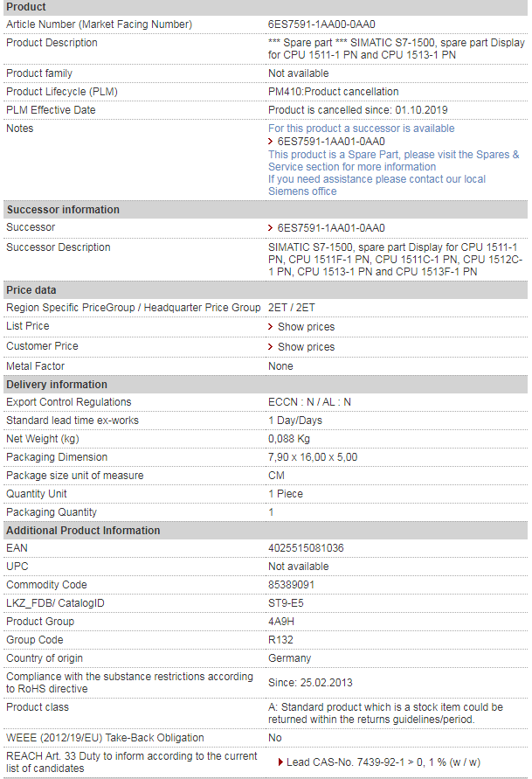Select the Commodity Code 85389091

[291, 585]
